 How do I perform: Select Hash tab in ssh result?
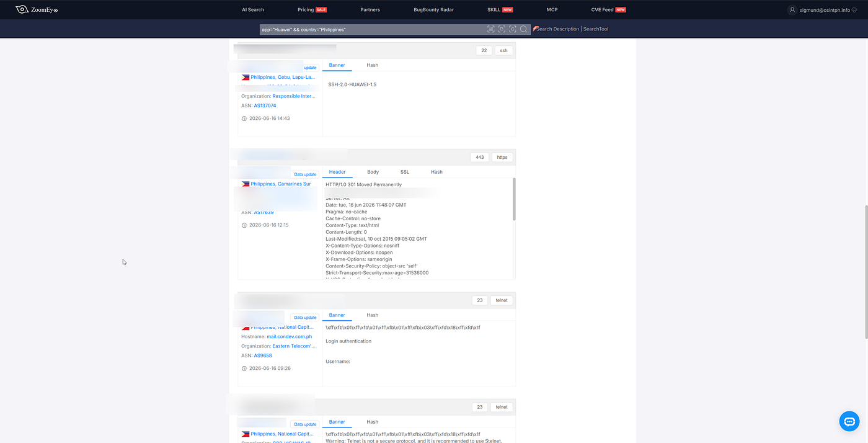pyautogui.click(x=372, y=65)
